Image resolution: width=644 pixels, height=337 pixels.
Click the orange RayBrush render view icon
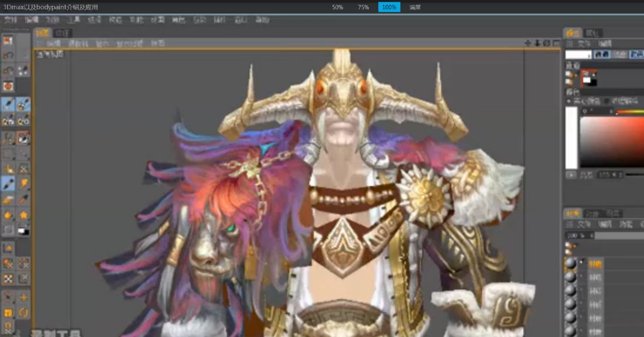(8, 86)
